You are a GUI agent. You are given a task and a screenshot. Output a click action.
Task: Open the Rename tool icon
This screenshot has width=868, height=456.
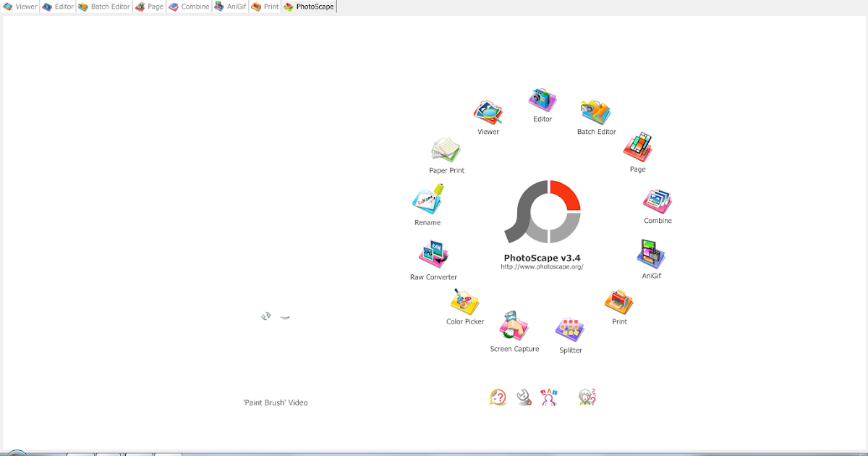click(x=427, y=199)
